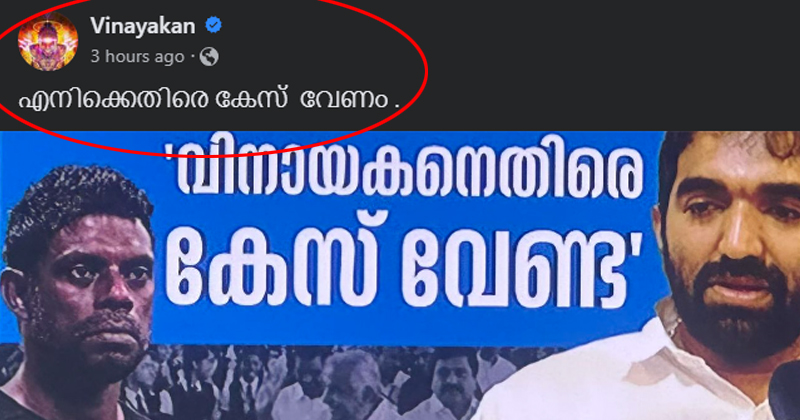Click the blue verified badge beside Vinayakan

pyautogui.click(x=213, y=25)
